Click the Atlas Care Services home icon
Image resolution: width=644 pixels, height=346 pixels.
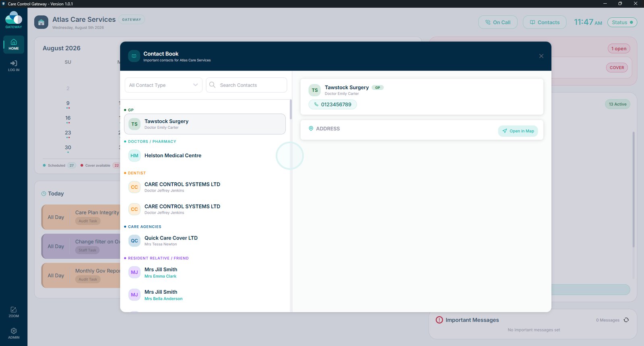(41, 22)
